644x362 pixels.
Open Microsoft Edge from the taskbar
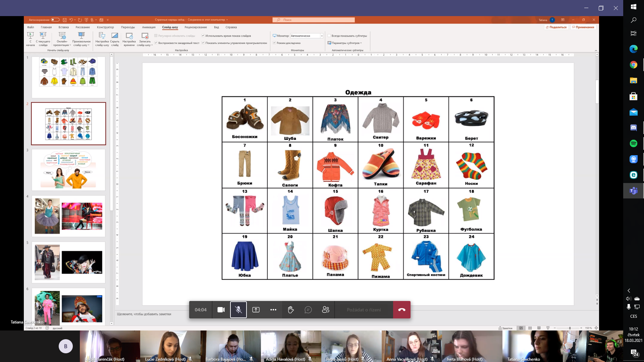tap(634, 49)
